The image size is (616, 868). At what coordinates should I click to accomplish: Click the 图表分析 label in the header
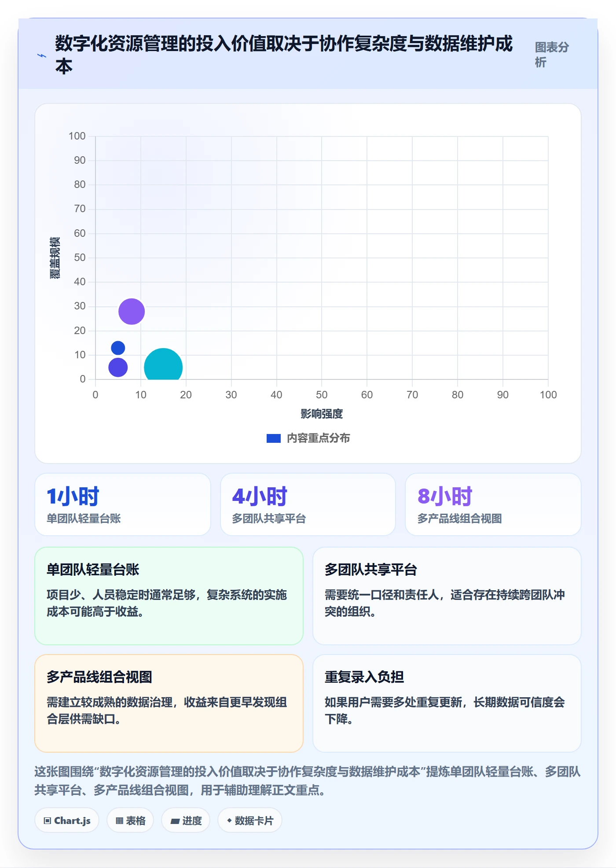coord(552,55)
